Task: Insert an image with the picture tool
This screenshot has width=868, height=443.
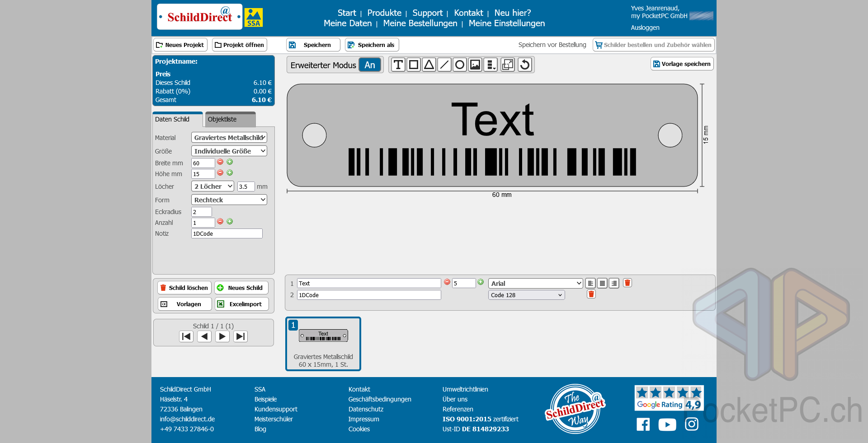Action: [475, 65]
